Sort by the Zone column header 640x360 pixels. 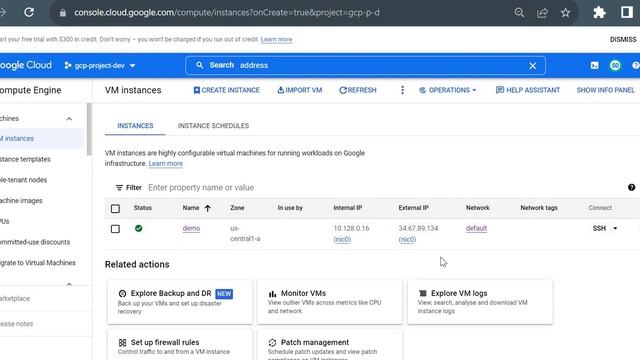(x=237, y=208)
